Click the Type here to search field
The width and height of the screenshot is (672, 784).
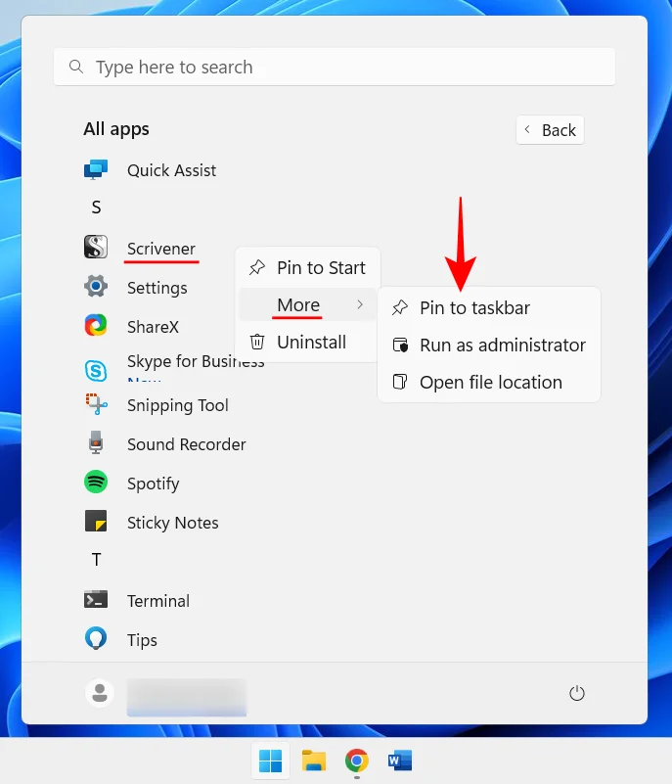pos(335,67)
